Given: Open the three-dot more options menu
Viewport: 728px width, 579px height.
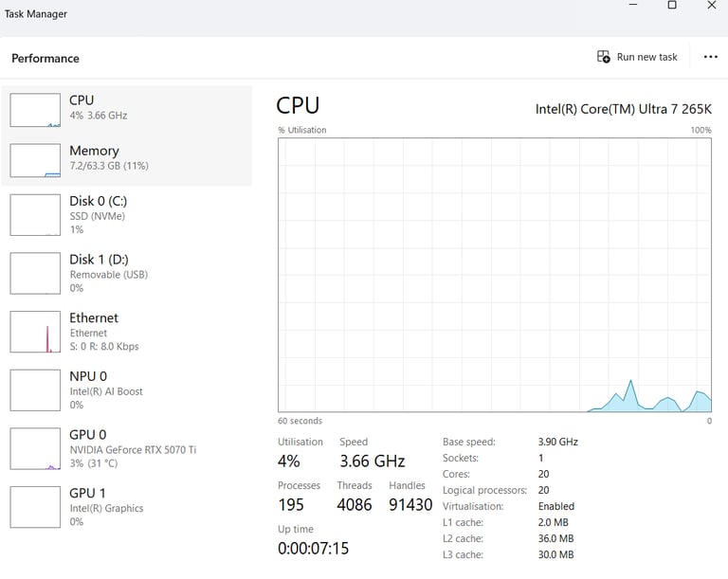Looking at the screenshot, I should (x=710, y=57).
